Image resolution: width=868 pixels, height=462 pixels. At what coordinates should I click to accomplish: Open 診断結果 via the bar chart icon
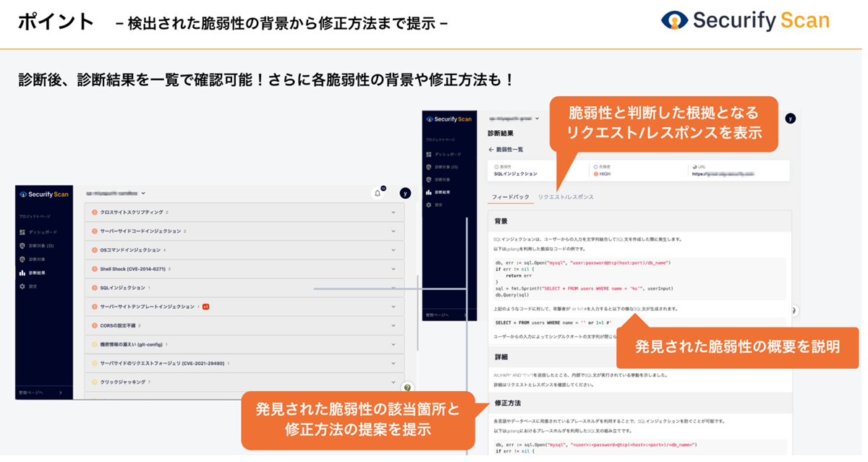pyautogui.click(x=22, y=273)
